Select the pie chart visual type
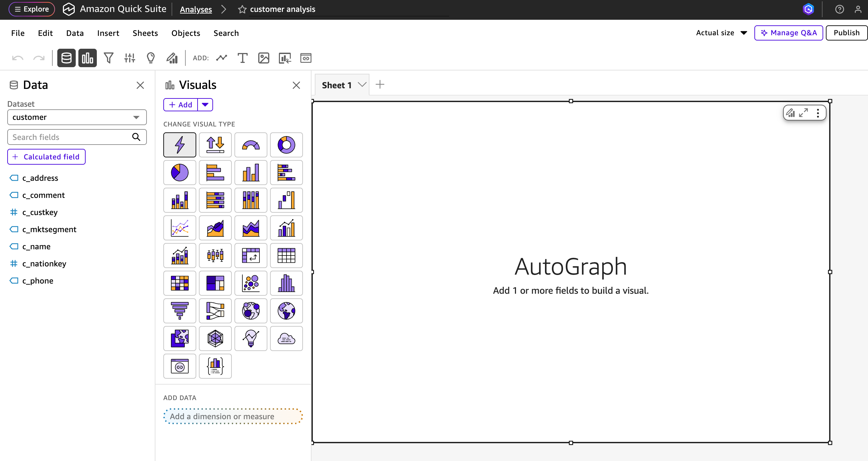Image resolution: width=868 pixels, height=461 pixels. tap(179, 172)
